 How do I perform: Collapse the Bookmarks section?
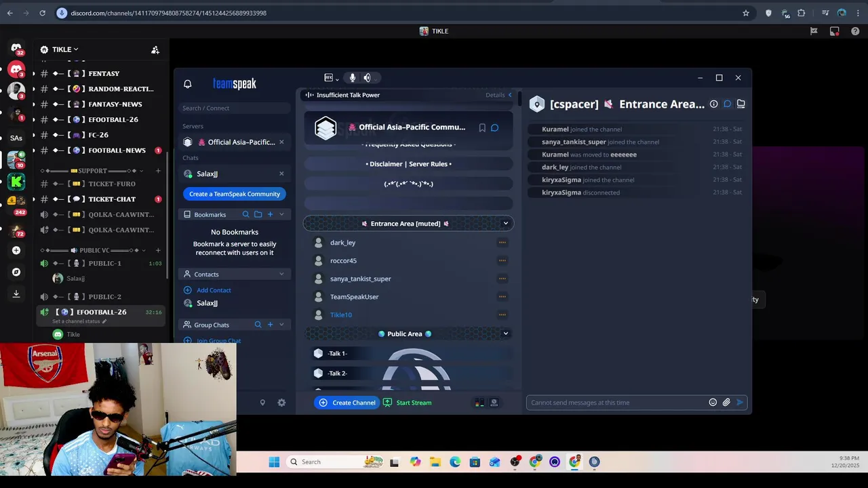point(281,214)
